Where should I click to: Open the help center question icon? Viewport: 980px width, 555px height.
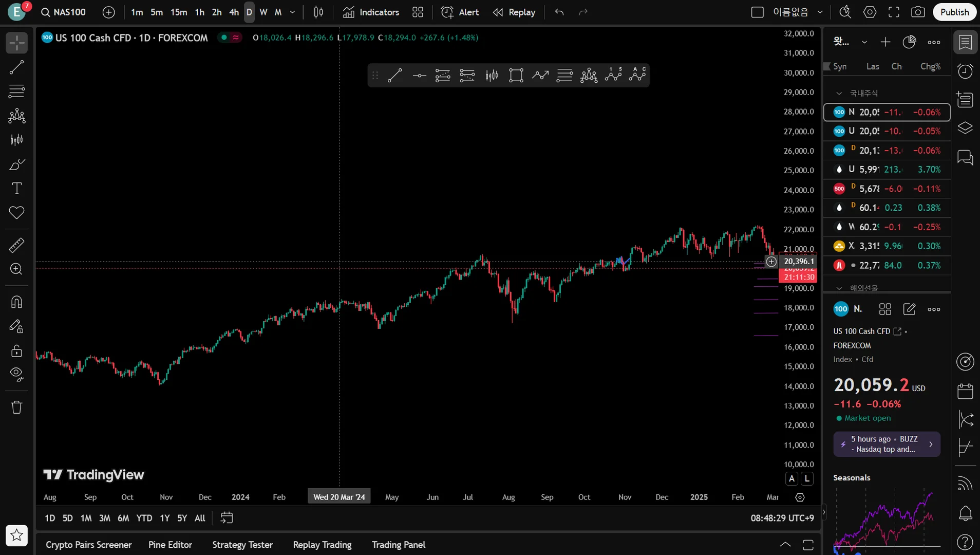pyautogui.click(x=966, y=542)
